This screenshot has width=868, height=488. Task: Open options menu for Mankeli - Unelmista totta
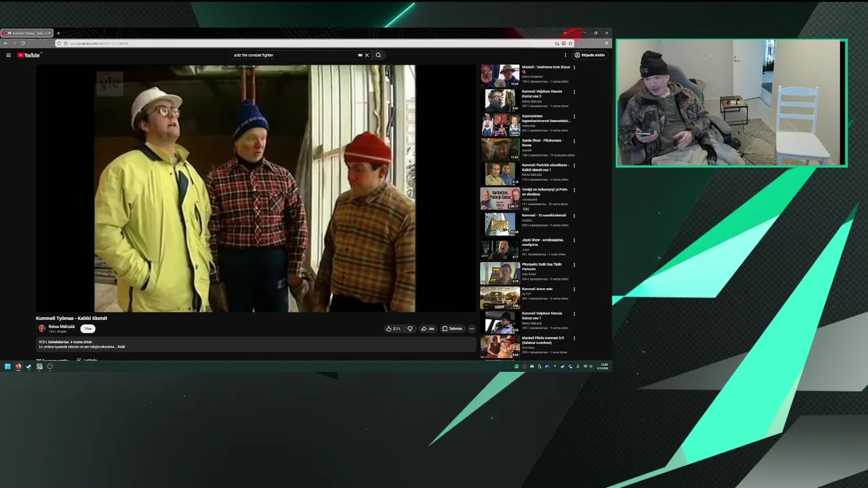click(x=574, y=68)
